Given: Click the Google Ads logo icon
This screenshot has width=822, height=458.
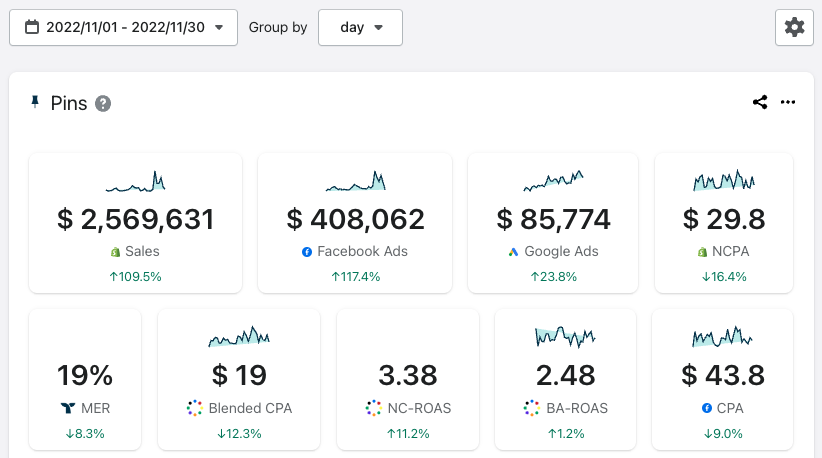Looking at the screenshot, I should tap(513, 252).
